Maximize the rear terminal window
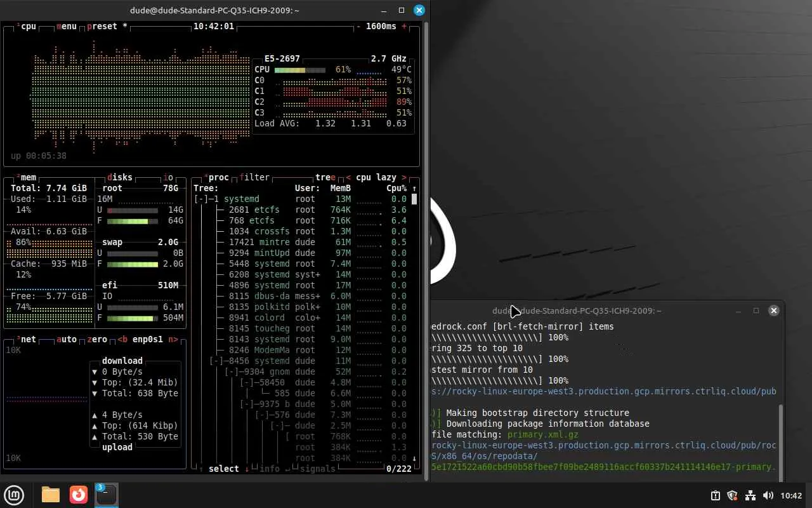This screenshot has width=812, height=508. [756, 311]
